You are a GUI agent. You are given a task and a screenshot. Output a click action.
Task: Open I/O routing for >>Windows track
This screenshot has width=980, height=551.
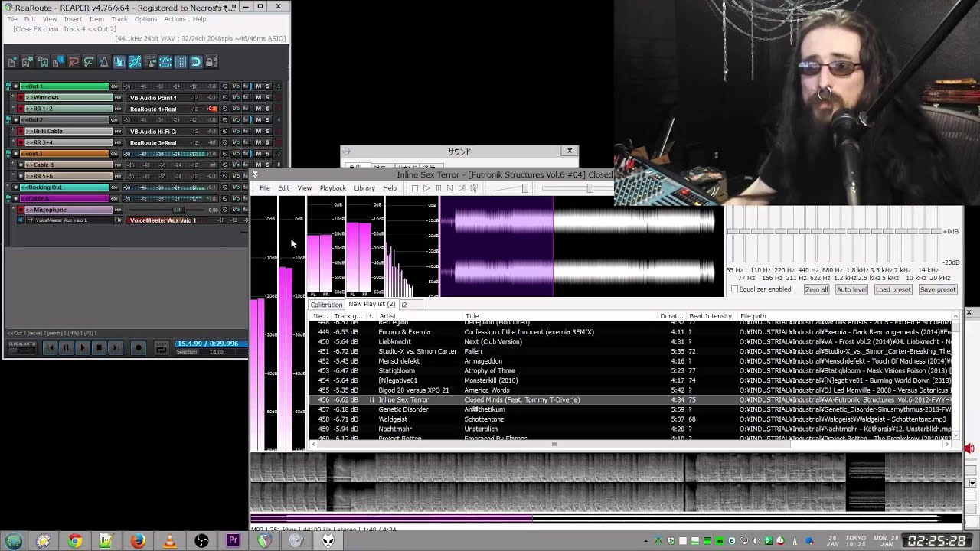[236, 97]
